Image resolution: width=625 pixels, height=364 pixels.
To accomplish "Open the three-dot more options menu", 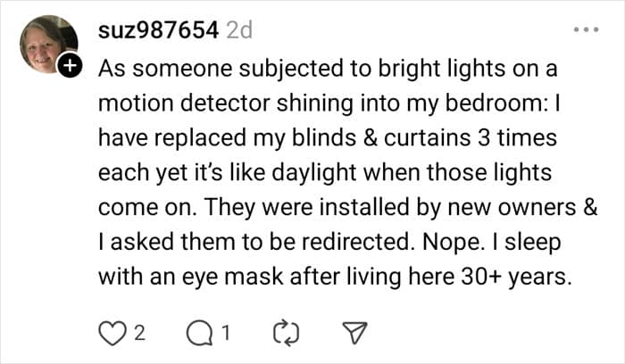I will [x=586, y=29].
